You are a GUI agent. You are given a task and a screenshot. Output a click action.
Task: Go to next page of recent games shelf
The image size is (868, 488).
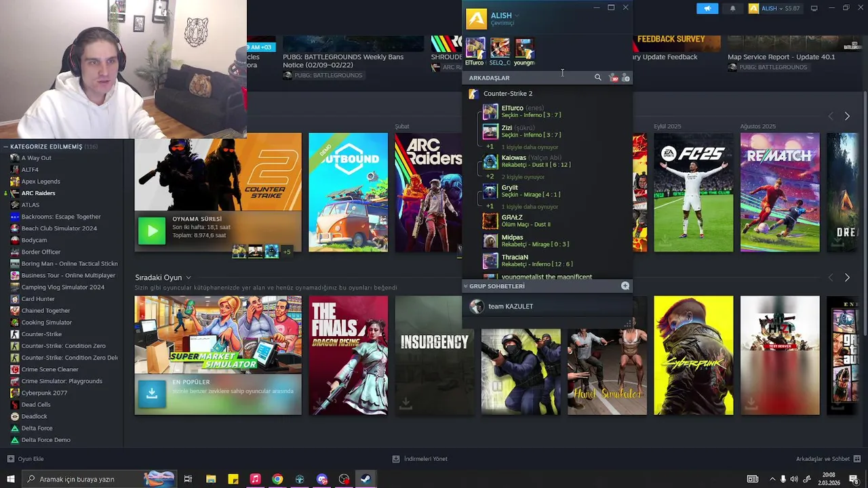coord(847,117)
